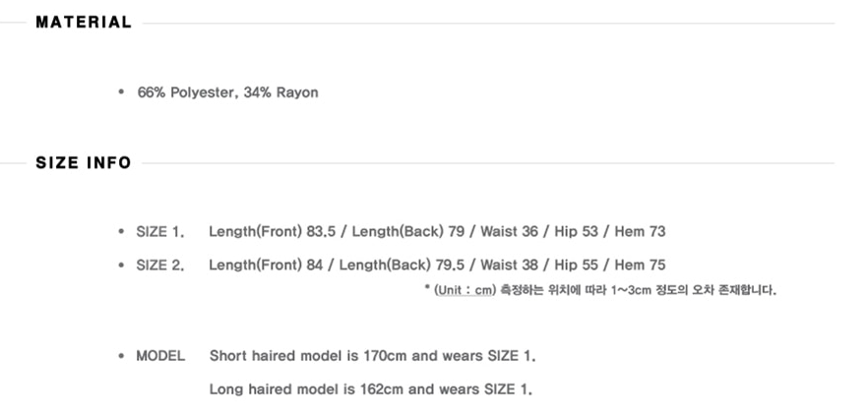Click the short haired model 170cm line
Screen dimensions: 868x417
(372, 356)
